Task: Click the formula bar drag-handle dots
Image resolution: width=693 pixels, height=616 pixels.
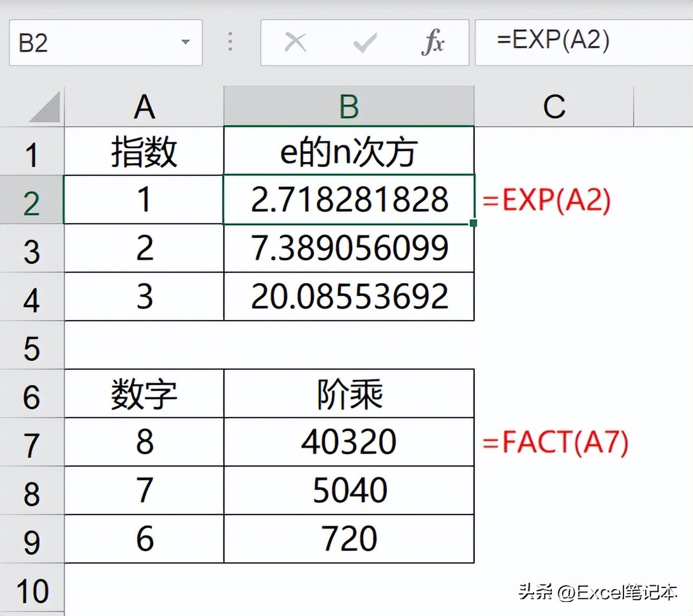Action: click(230, 41)
